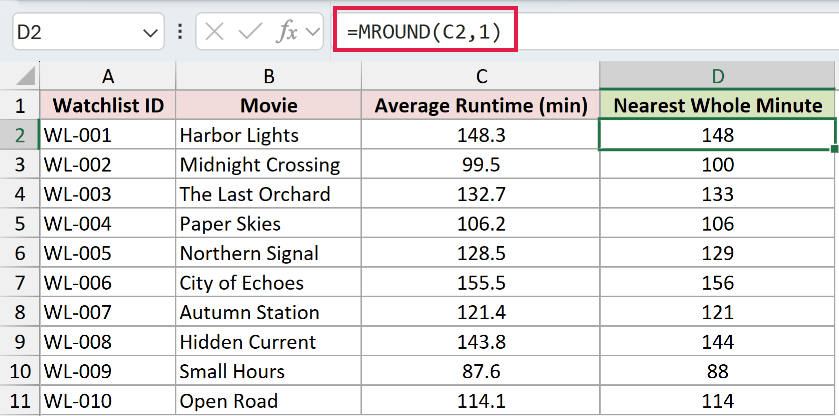The image size is (839, 416).
Task: Click the formula bar with =MROUND(C2,1)
Action: pos(586,32)
